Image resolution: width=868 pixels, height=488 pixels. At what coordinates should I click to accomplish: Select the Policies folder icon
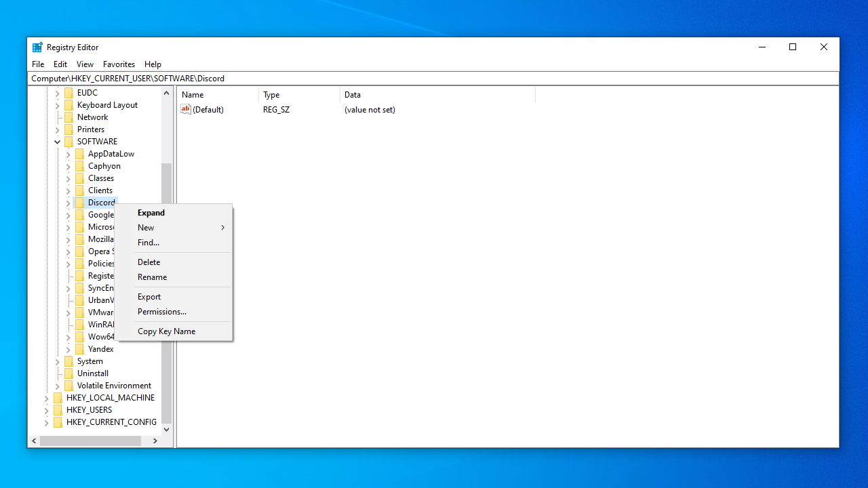coord(79,264)
